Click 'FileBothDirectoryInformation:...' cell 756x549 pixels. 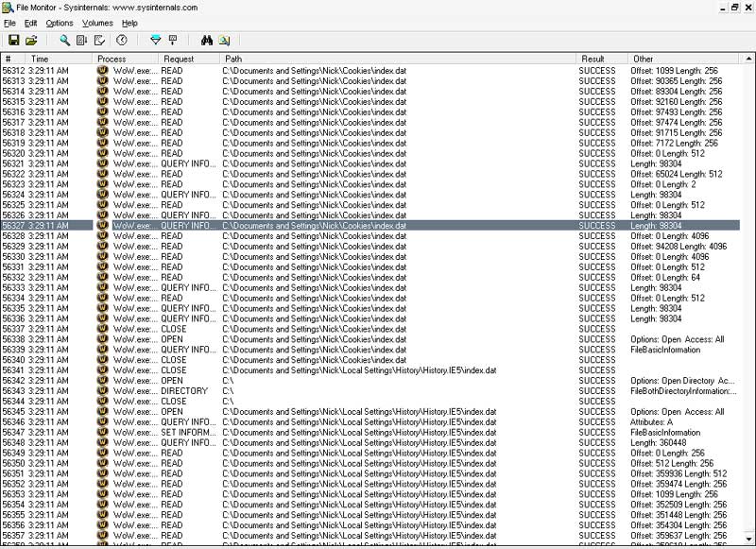683,390
